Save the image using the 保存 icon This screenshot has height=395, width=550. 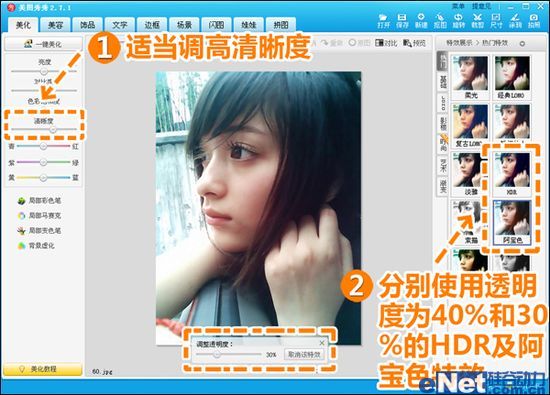click(402, 21)
